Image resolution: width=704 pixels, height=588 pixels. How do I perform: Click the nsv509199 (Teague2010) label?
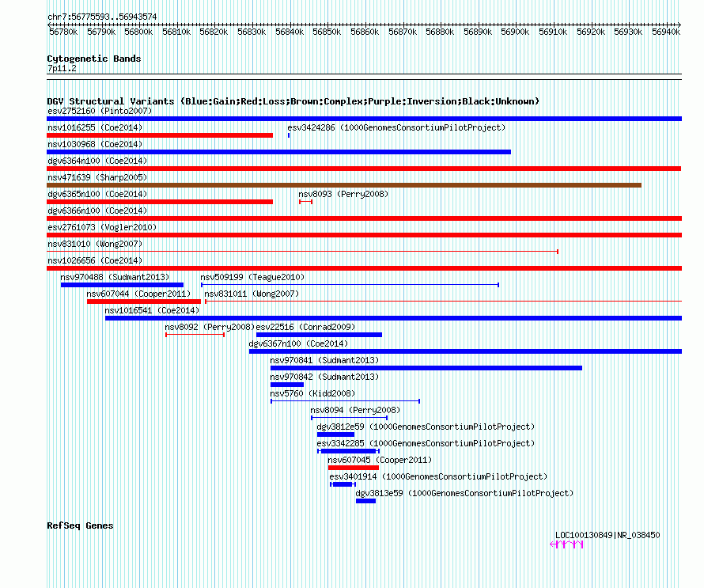[x=252, y=277]
